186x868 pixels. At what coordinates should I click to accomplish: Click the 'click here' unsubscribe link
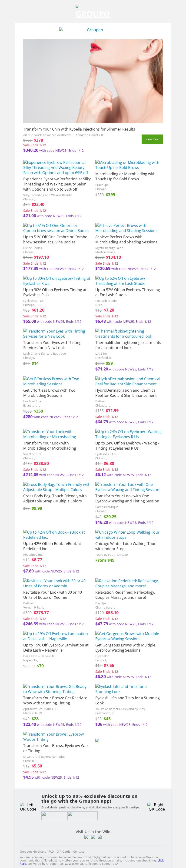click(x=160, y=860)
